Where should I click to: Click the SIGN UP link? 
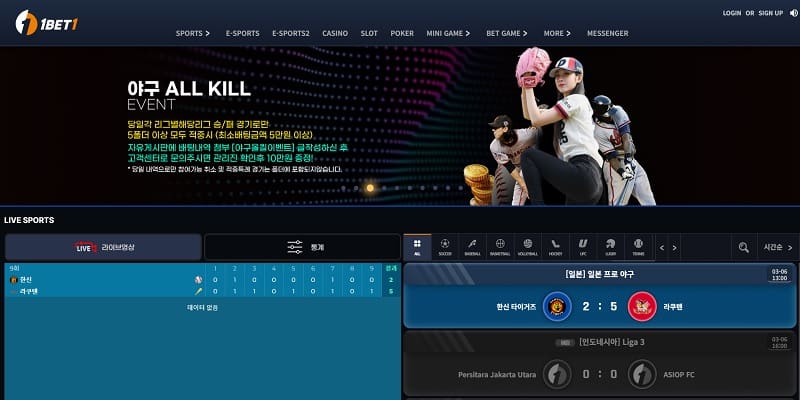pyautogui.click(x=771, y=13)
